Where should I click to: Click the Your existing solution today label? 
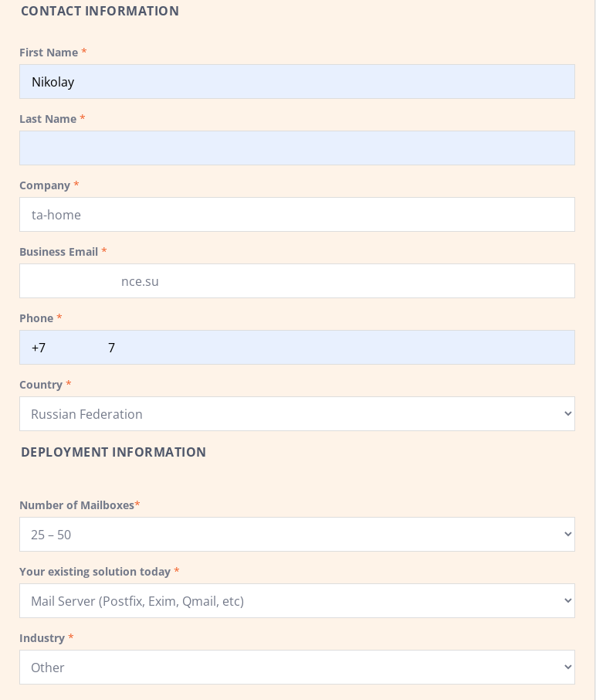(x=95, y=572)
